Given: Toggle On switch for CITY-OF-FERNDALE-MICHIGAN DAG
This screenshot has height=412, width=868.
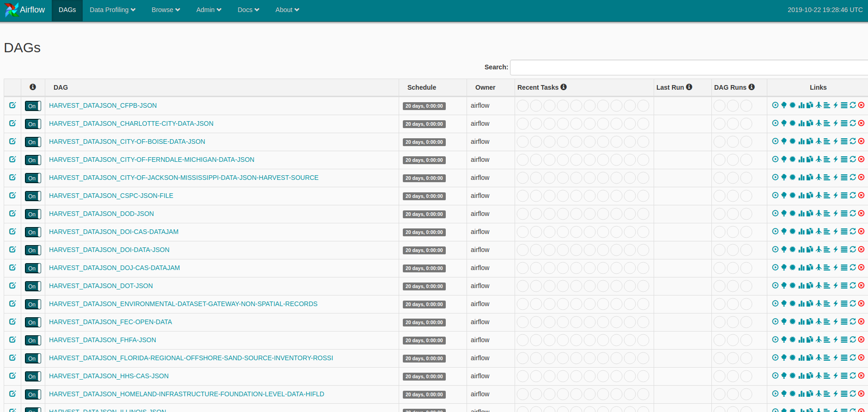Looking at the screenshot, I should (x=33, y=160).
